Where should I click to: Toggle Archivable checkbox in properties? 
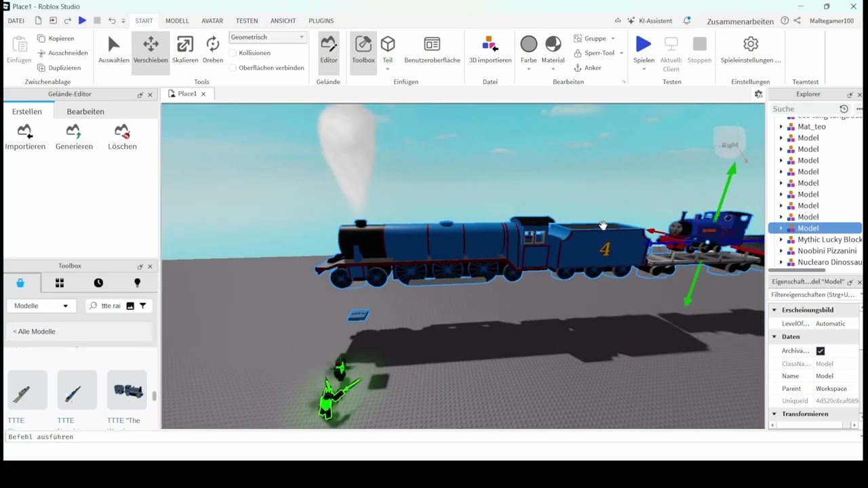pos(821,350)
